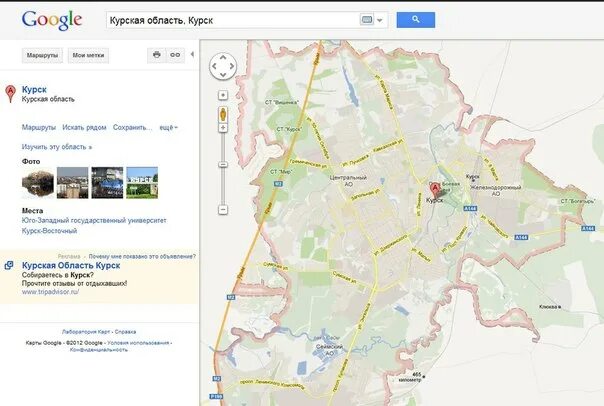The width and height of the screenshot is (604, 406).
Task: Click the zoom slider handle
Action: click(x=223, y=164)
